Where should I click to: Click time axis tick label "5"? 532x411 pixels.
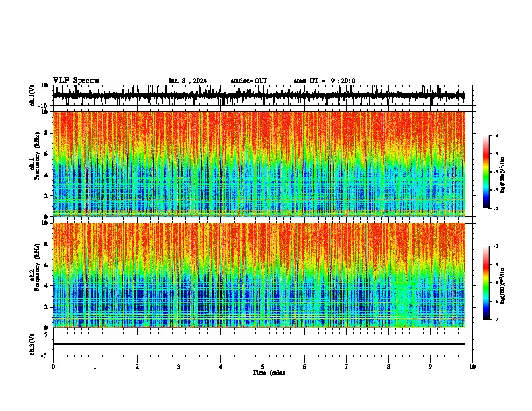[263, 367]
